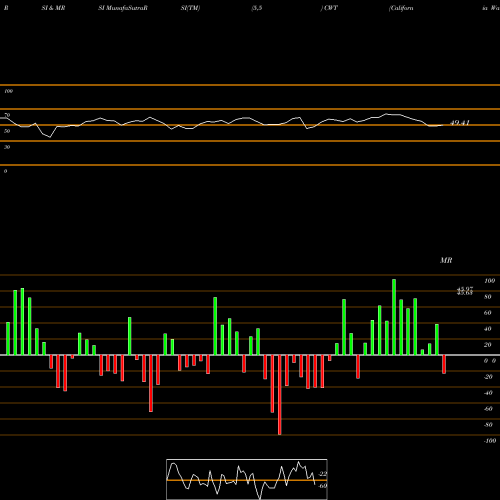Click the ") CWT" ticker label

click(329, 8)
